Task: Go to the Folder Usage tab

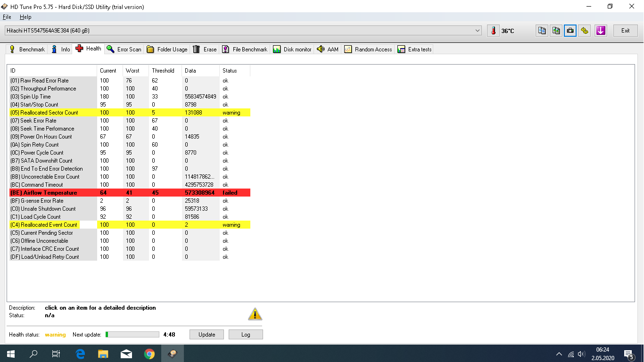Action: [x=167, y=49]
